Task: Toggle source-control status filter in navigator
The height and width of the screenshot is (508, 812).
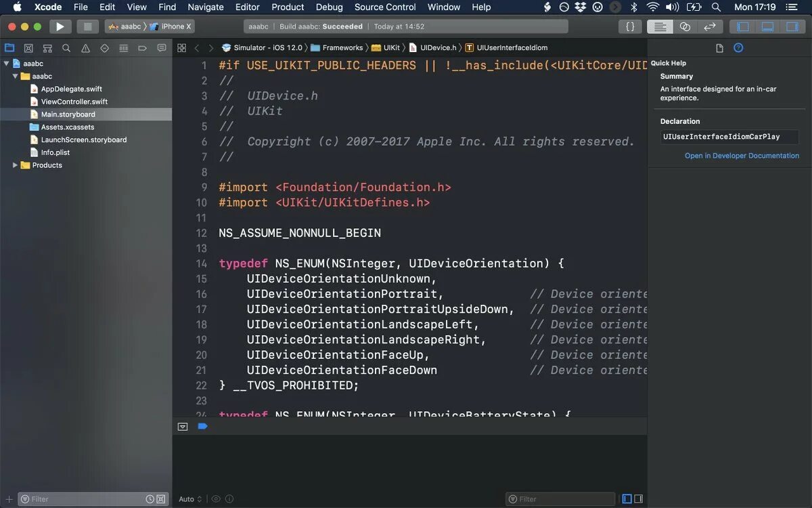Action: click(161, 499)
